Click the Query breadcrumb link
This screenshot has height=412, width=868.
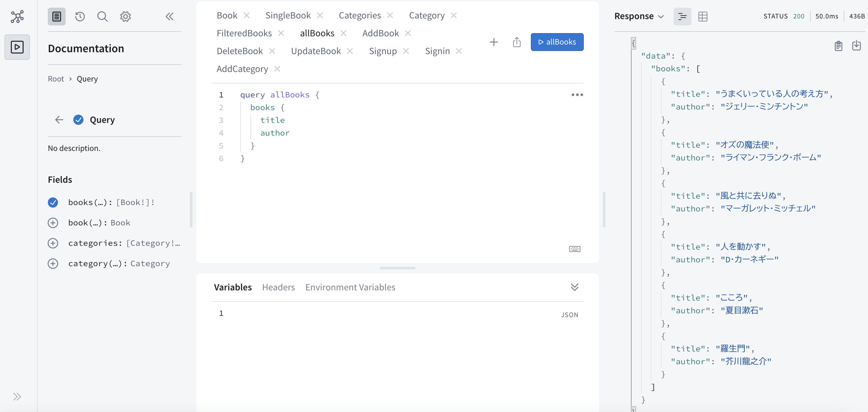87,79
